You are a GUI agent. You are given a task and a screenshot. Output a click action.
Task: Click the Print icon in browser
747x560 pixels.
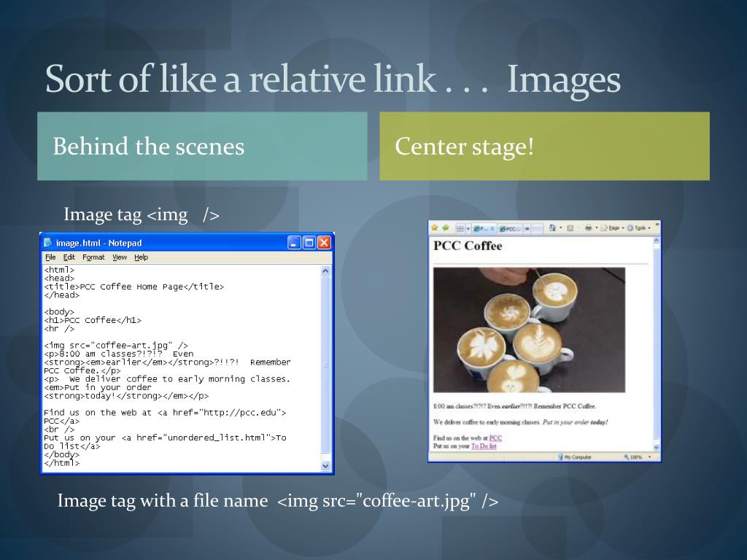589,227
